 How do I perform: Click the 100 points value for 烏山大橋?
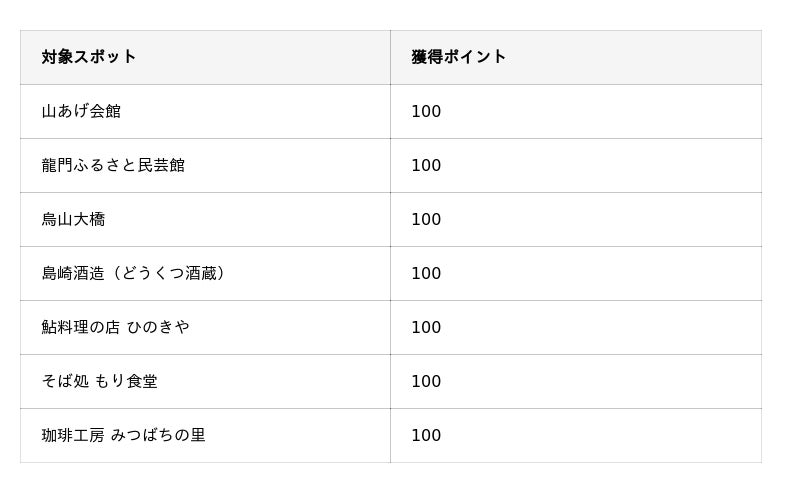426,219
